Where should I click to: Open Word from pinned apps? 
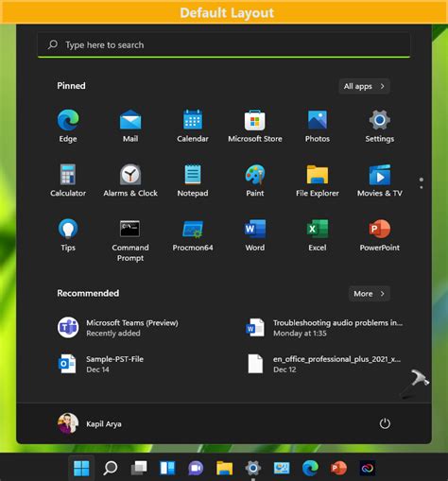[255, 235]
